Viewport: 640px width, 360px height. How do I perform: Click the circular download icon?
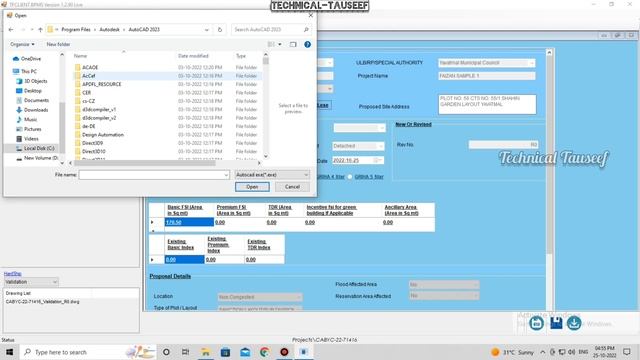pyautogui.click(x=574, y=323)
